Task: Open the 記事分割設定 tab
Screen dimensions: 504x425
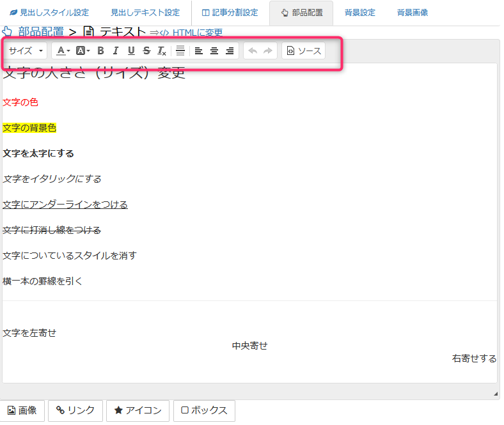Action: [230, 13]
